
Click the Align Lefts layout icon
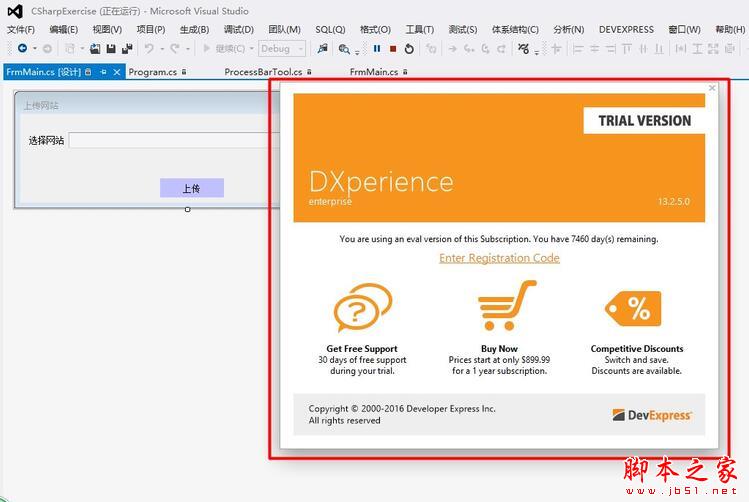pos(578,49)
